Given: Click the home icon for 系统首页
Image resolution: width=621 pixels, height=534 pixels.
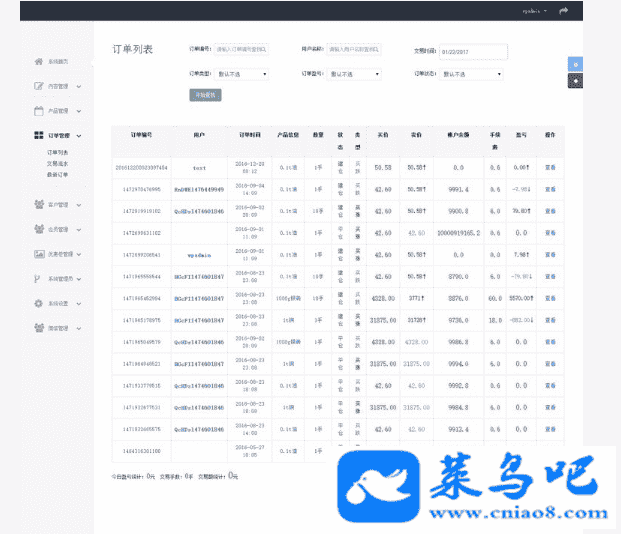Looking at the screenshot, I should pyautogui.click(x=38, y=62).
